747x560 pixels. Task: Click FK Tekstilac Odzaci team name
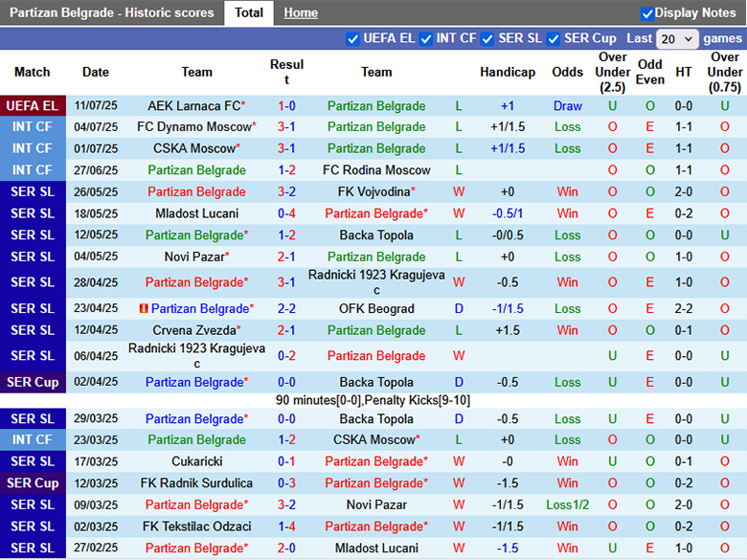tap(196, 526)
